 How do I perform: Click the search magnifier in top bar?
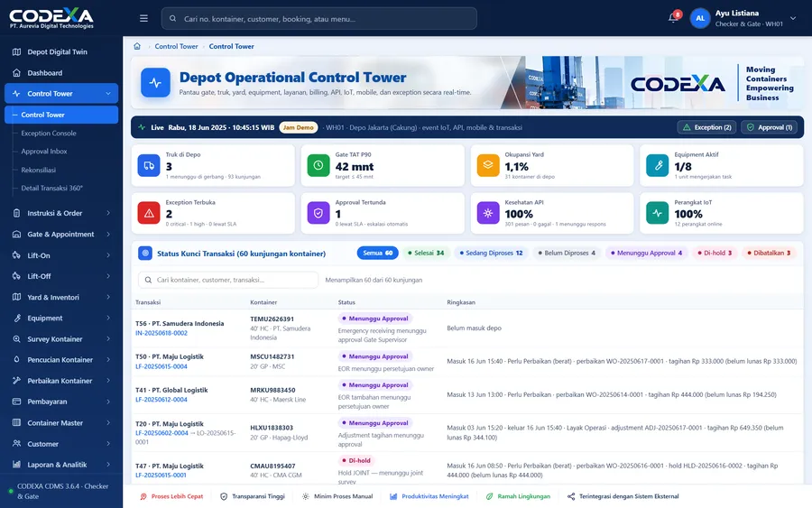tap(173, 19)
